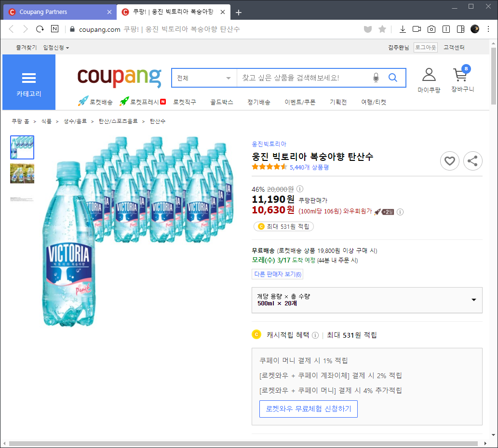Click the horizontal page scrollbar
The width and height of the screenshot is (498, 448).
click(243, 443)
